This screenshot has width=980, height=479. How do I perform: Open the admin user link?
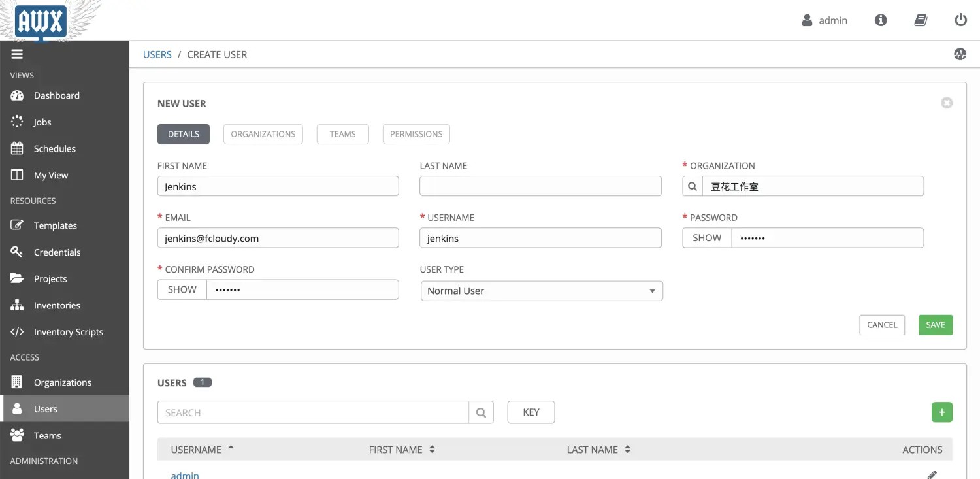[185, 474]
